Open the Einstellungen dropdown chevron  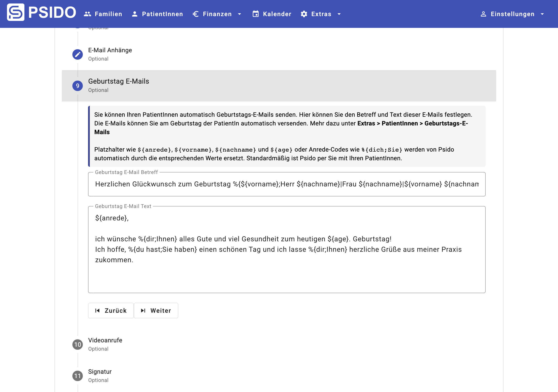[543, 14]
